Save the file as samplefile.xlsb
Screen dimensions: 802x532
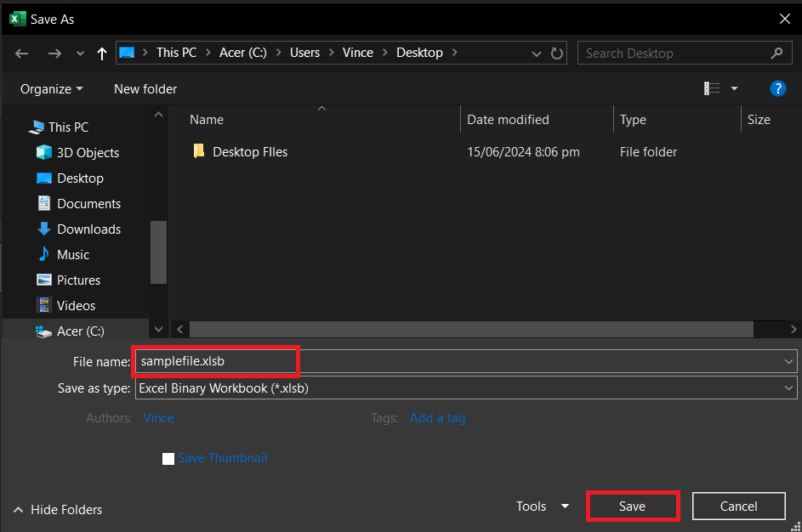point(633,506)
